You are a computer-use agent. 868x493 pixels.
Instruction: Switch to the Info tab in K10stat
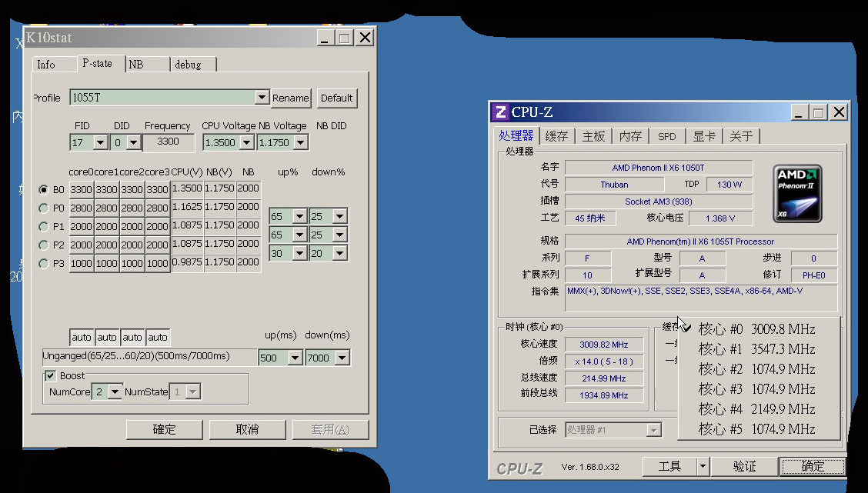tap(53, 65)
